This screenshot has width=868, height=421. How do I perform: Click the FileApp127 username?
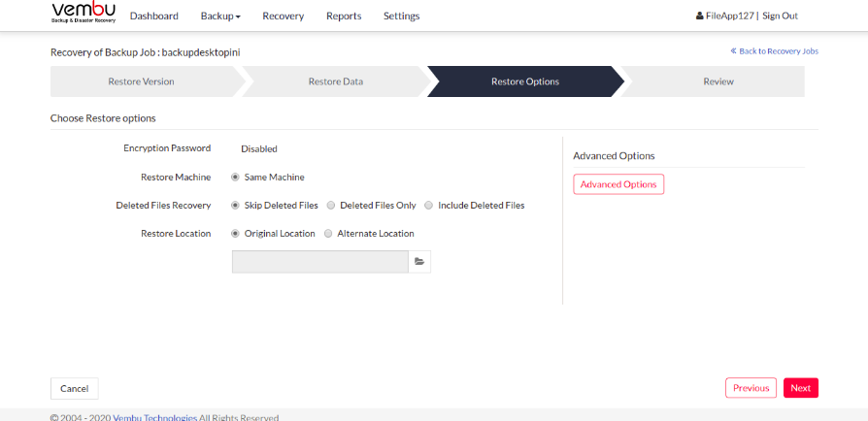click(729, 16)
